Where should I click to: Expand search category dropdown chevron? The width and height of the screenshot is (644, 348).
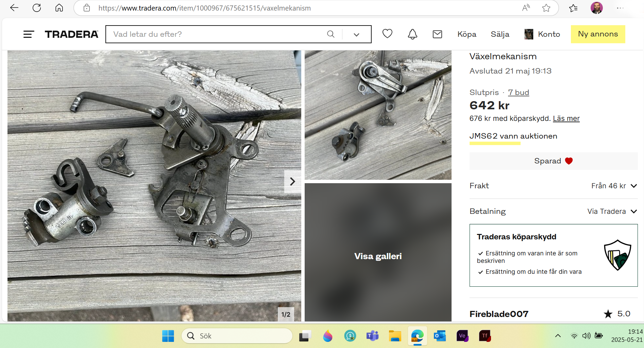356,34
